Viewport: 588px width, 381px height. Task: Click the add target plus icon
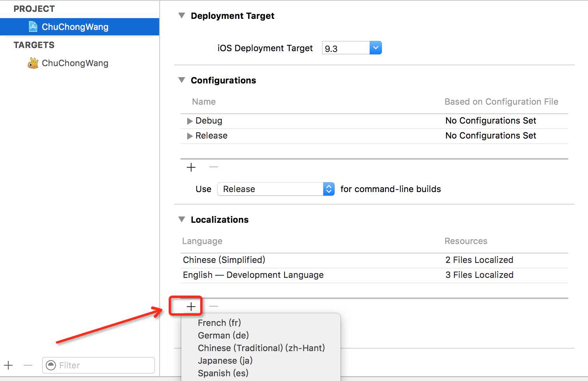coord(9,365)
